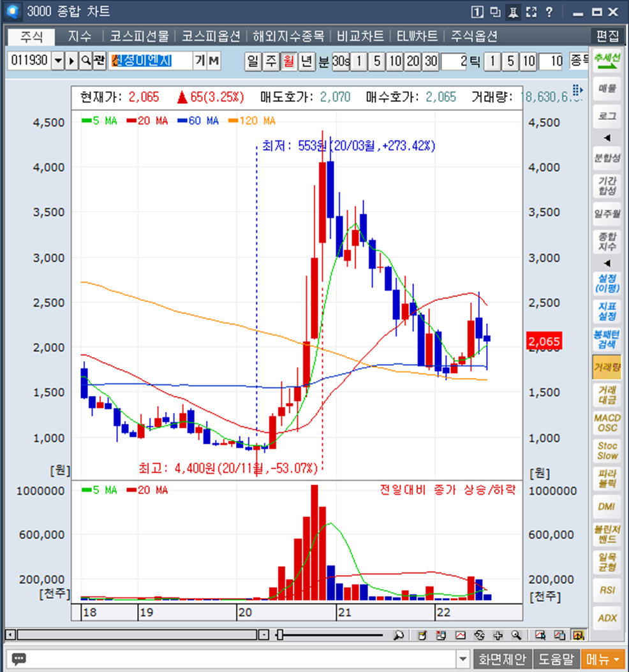Switch to the 주식 tab
Image resolution: width=629 pixels, height=672 pixels.
pos(31,37)
